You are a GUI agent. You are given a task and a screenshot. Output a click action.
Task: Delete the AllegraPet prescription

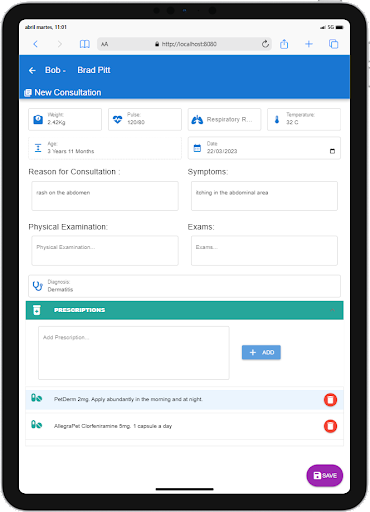pyautogui.click(x=330, y=426)
